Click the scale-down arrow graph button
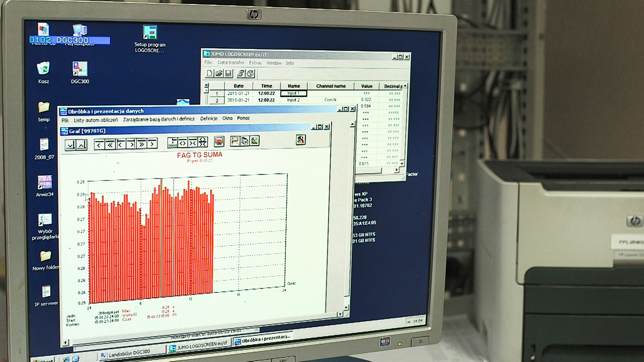The height and width of the screenshot is (362, 644). coord(71,145)
